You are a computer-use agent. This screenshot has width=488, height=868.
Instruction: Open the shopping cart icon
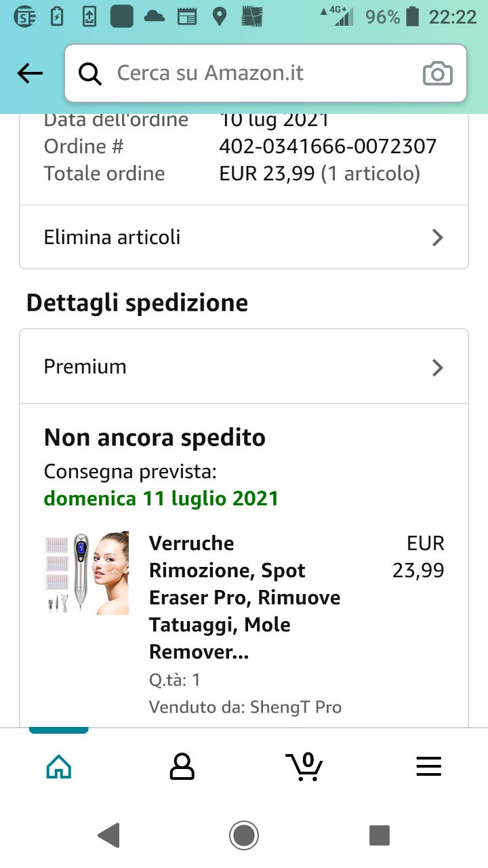(305, 766)
